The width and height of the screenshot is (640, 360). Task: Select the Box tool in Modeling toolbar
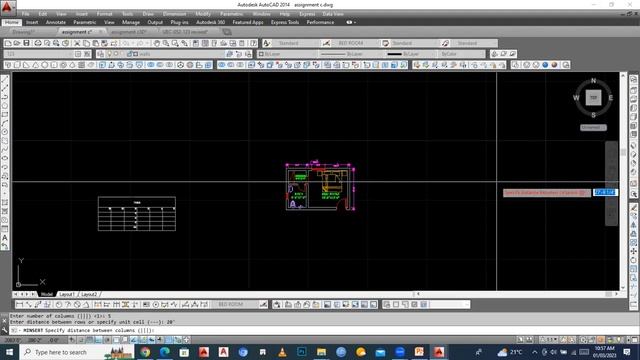coord(17,65)
